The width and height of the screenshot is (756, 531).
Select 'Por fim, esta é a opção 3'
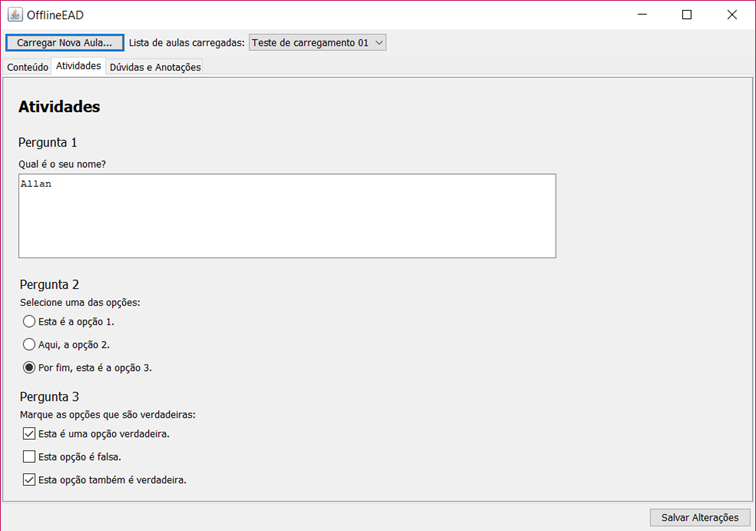coord(29,368)
